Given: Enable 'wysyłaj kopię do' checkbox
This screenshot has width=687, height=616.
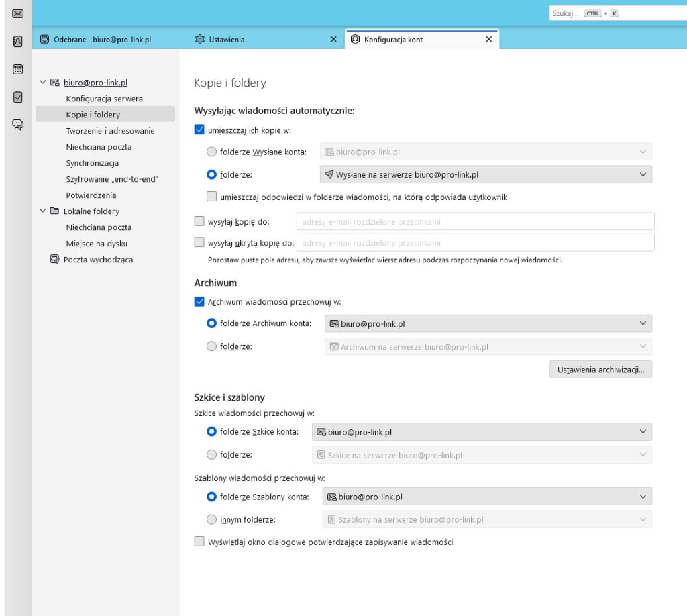Looking at the screenshot, I should coord(199,221).
